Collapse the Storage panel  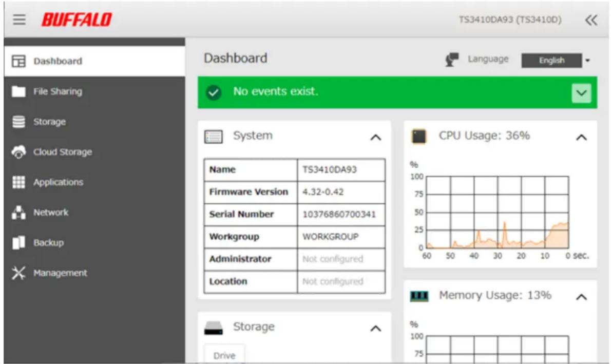[376, 329]
